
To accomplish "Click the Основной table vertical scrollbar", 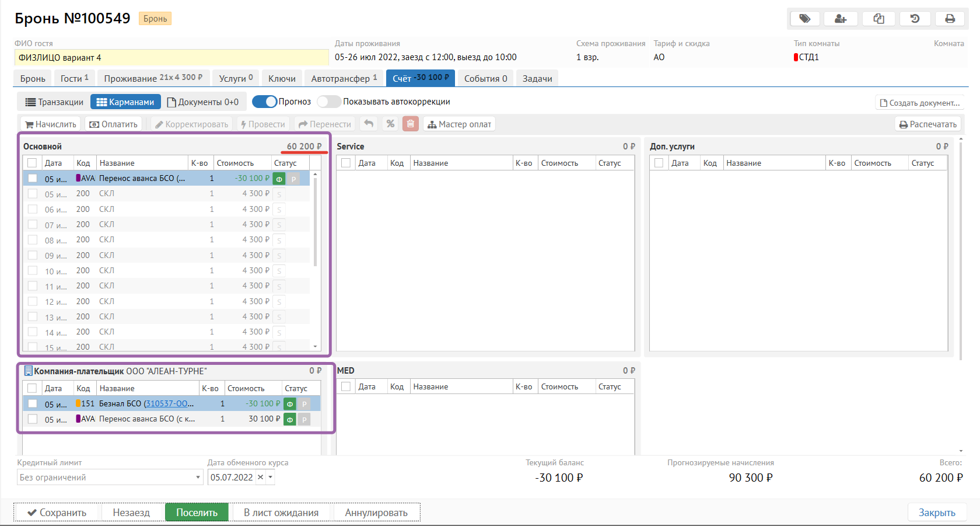I will 316,222.
